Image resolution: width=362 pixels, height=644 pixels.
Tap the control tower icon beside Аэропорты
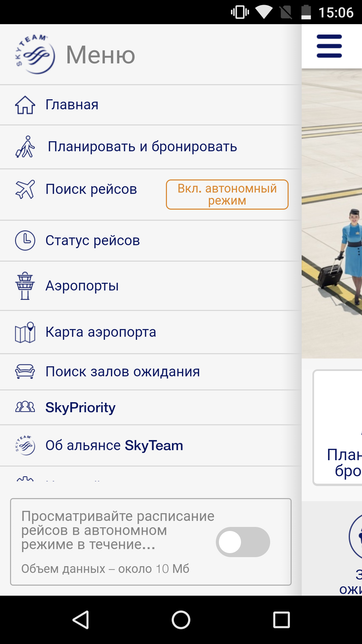[25, 286]
